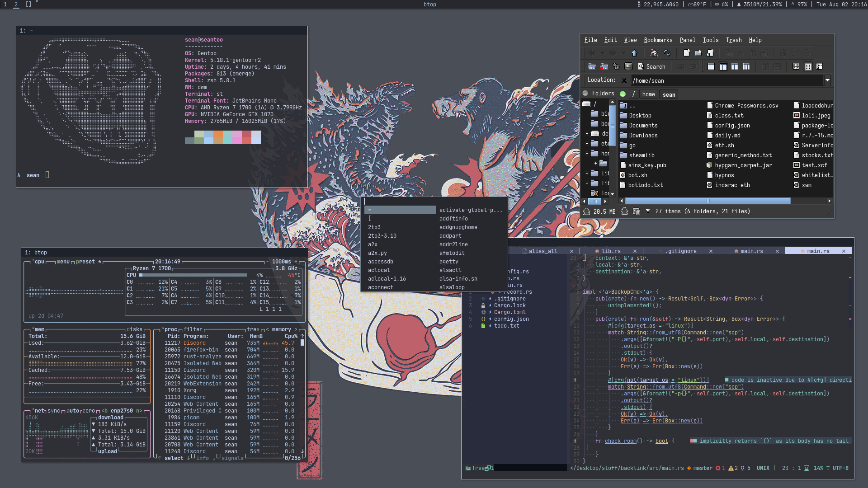
Task: Decrease btop update interval with minus
Action: coord(267,262)
